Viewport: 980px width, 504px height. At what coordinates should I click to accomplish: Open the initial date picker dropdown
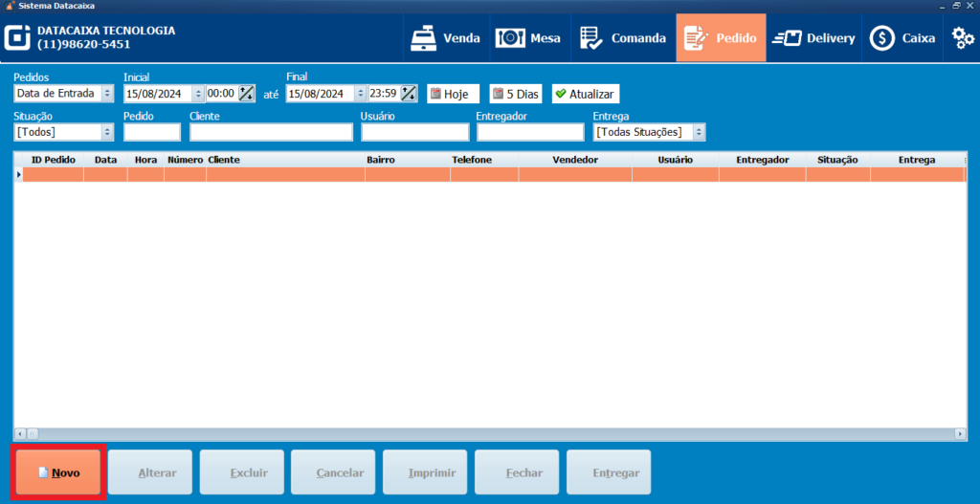(x=198, y=94)
